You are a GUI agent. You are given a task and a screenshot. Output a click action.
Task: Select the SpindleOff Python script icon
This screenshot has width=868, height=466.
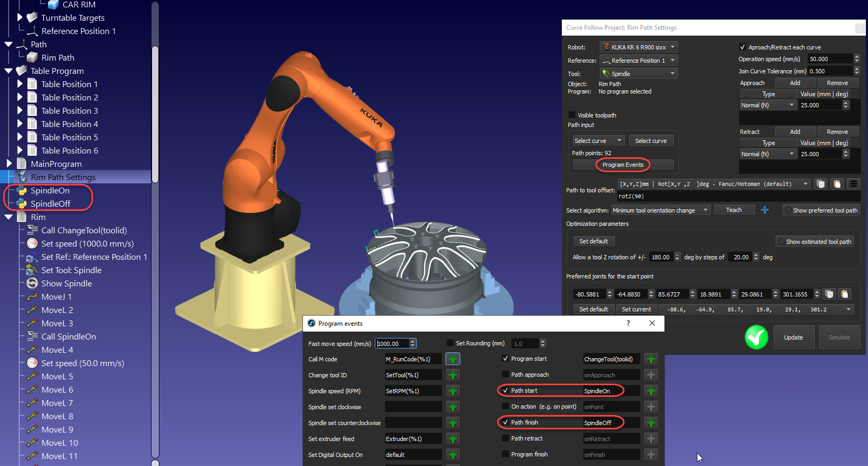click(22, 204)
